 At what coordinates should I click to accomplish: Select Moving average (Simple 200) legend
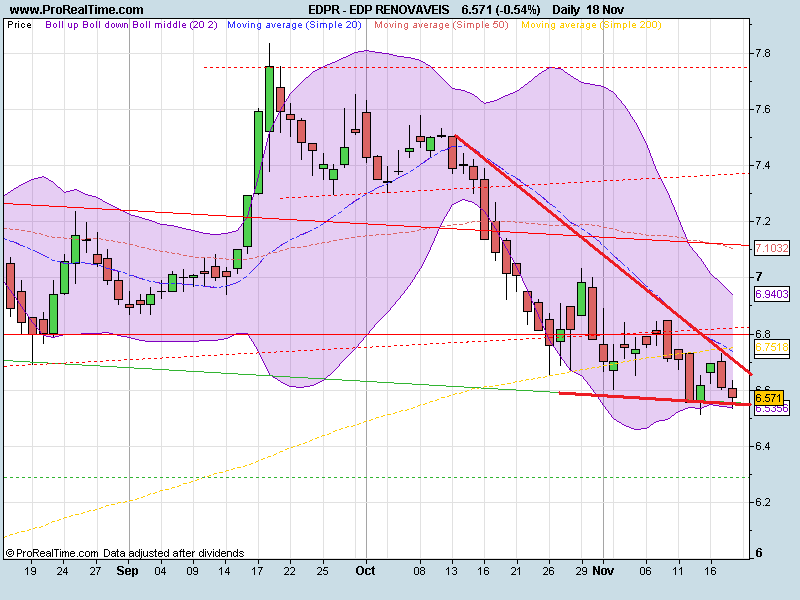tap(591, 24)
